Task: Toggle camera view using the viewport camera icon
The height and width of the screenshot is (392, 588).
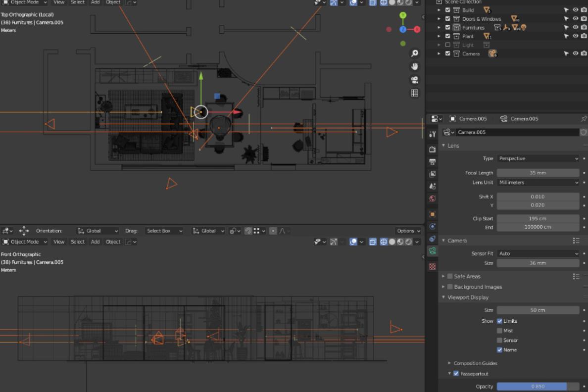Action: 415,80
